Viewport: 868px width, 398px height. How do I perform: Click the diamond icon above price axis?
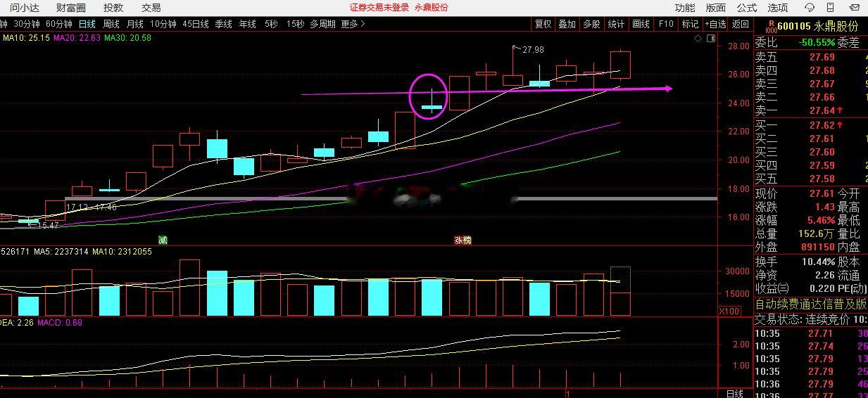[x=698, y=38]
